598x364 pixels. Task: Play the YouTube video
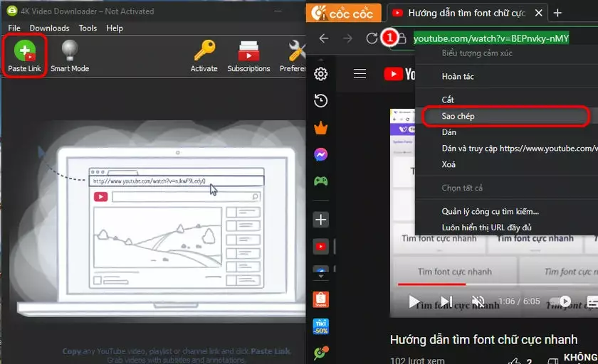click(x=414, y=301)
